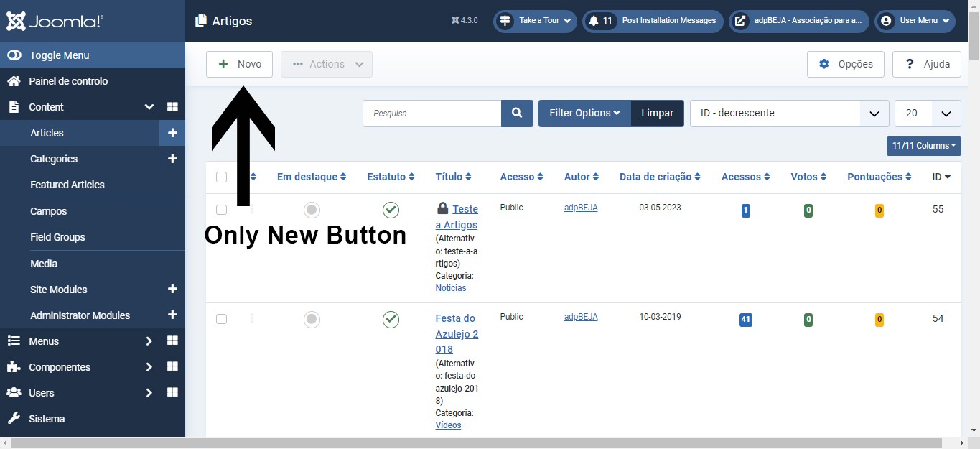980x449 pixels.
Task: Click the plus icon next to Categories
Action: [172, 159]
